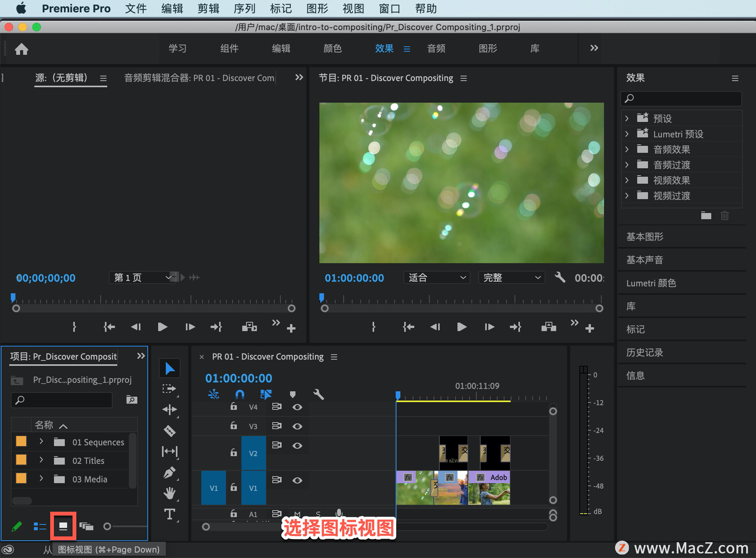Expand the Lumetri 预设 folder
This screenshot has height=558, width=756.
[x=627, y=134]
